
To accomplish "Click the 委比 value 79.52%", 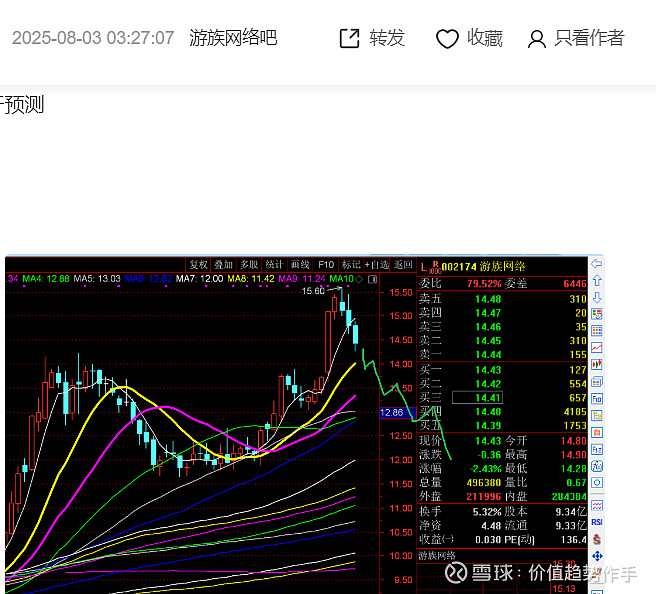I will pyautogui.click(x=484, y=284).
